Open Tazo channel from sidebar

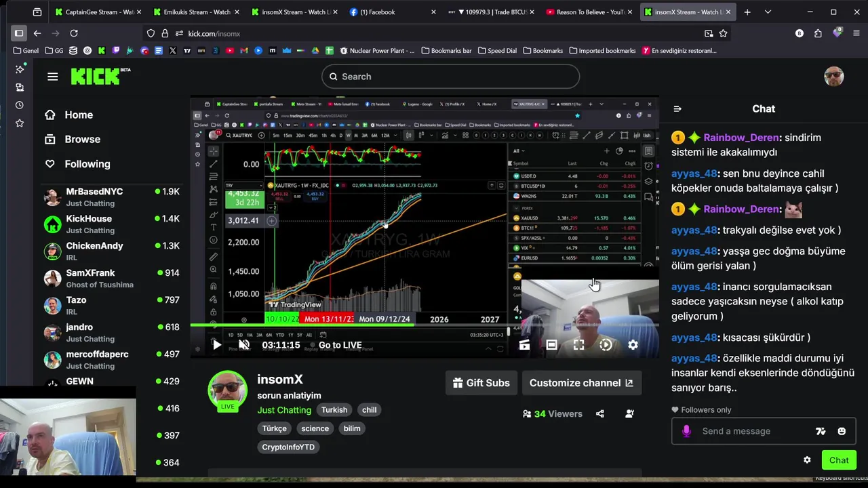112,305
